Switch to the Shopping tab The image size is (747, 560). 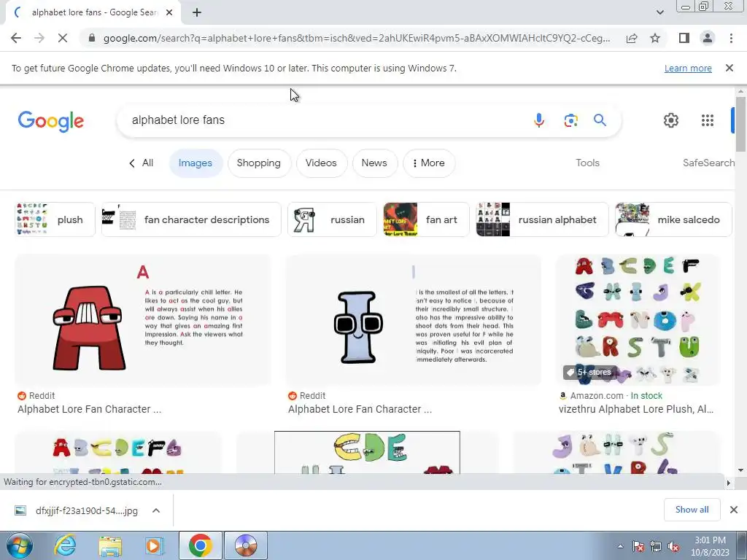259,163
